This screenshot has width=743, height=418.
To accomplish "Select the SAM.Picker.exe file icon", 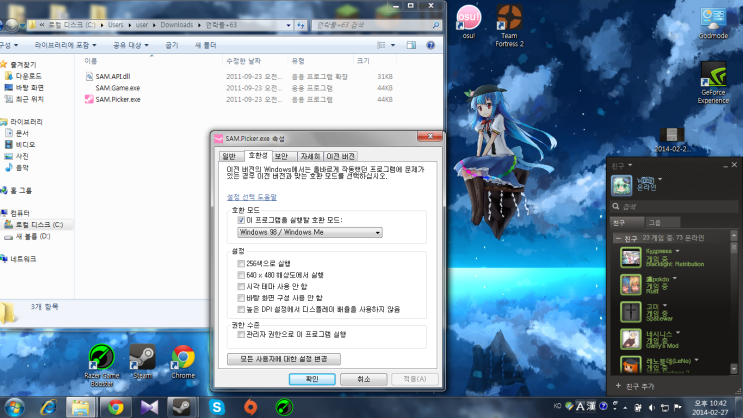I will click(89, 99).
